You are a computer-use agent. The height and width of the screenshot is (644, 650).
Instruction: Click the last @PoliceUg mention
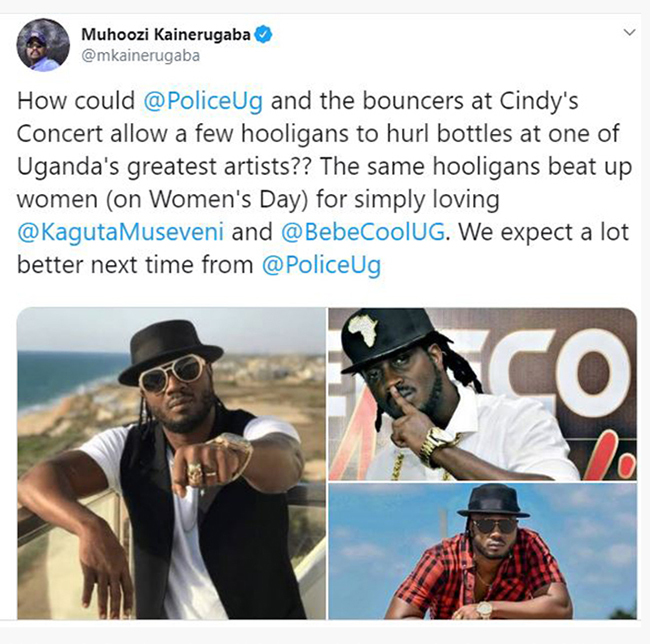click(321, 265)
